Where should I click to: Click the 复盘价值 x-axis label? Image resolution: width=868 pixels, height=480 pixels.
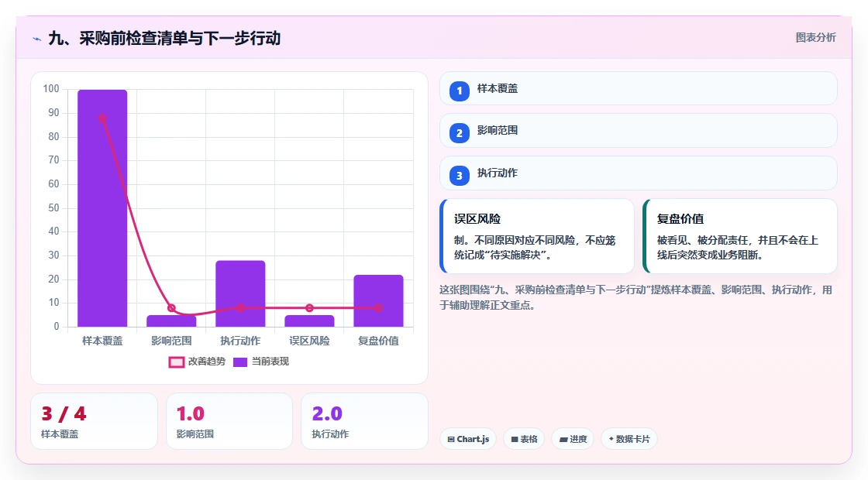tap(379, 341)
